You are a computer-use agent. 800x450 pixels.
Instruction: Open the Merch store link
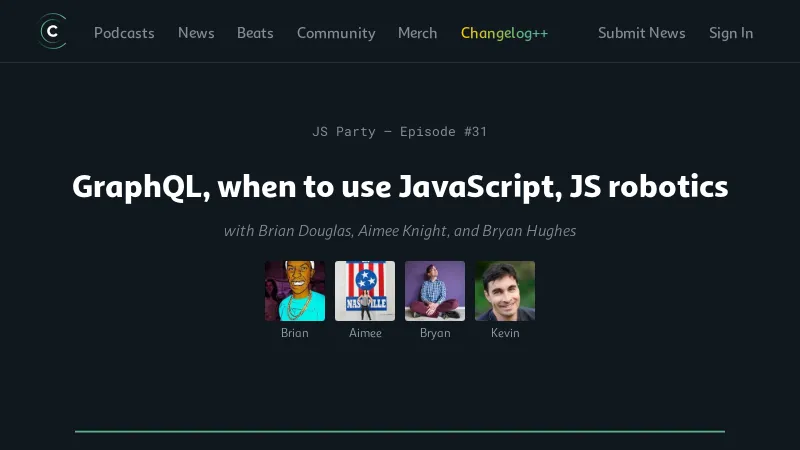pyautogui.click(x=417, y=33)
